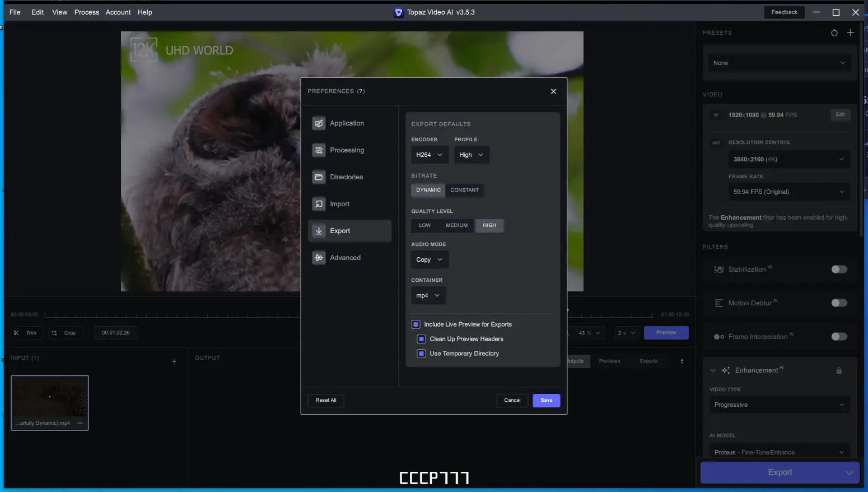
Task: Open the Container mp4 dropdown
Action: (x=428, y=295)
